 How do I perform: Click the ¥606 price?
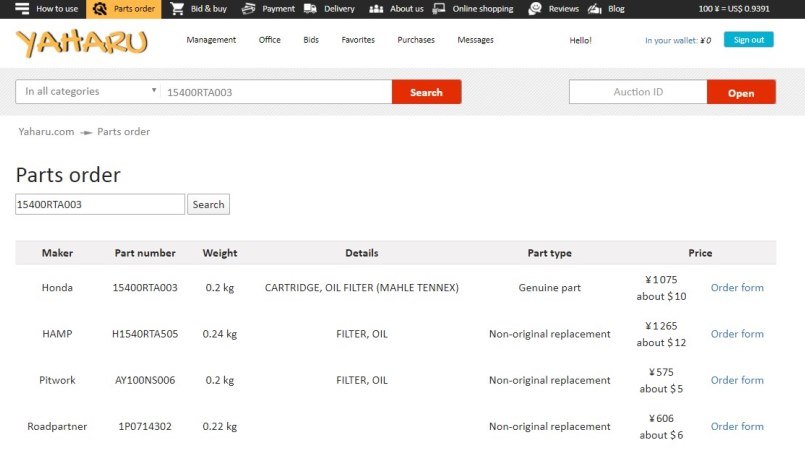click(661, 418)
